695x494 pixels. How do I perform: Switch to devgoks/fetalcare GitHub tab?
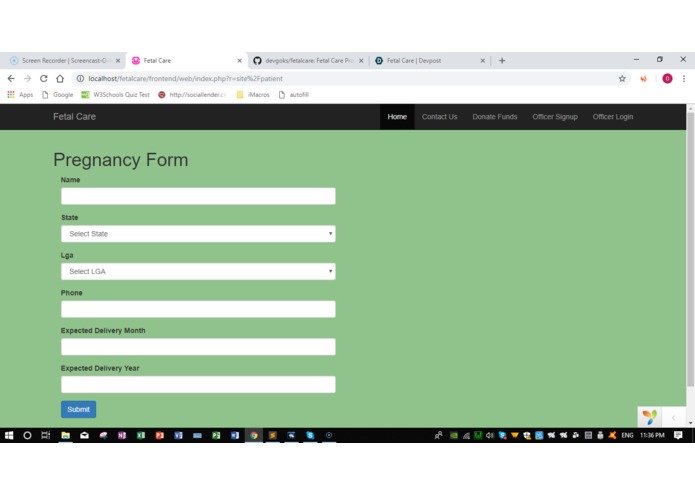click(x=309, y=61)
